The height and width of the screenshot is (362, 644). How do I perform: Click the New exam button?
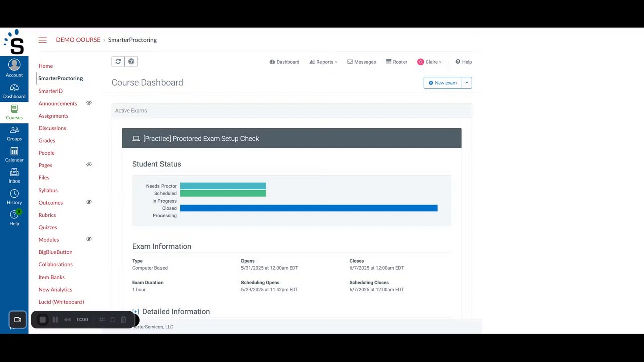[443, 83]
